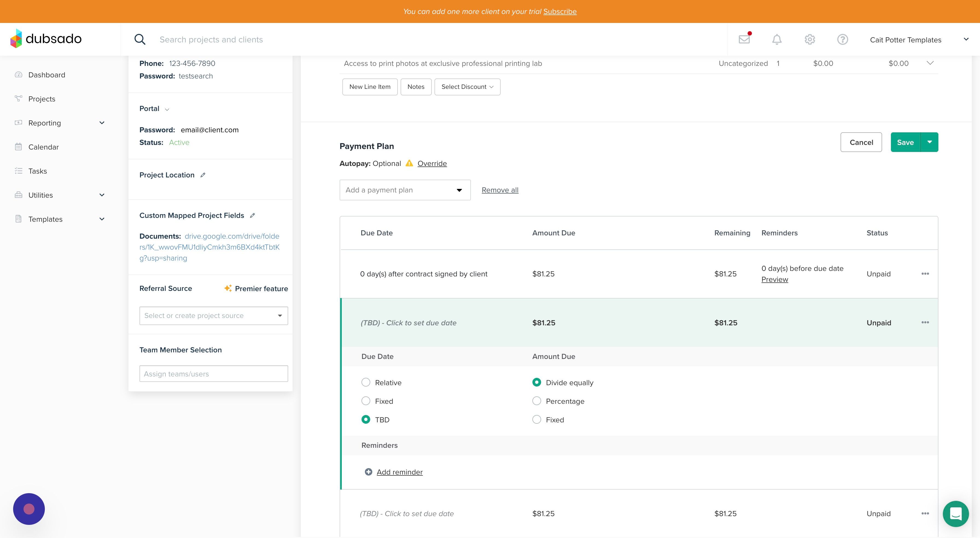The height and width of the screenshot is (538, 980).
Task: Edit Custom Mapped Project Fields pencil
Action: click(x=252, y=215)
